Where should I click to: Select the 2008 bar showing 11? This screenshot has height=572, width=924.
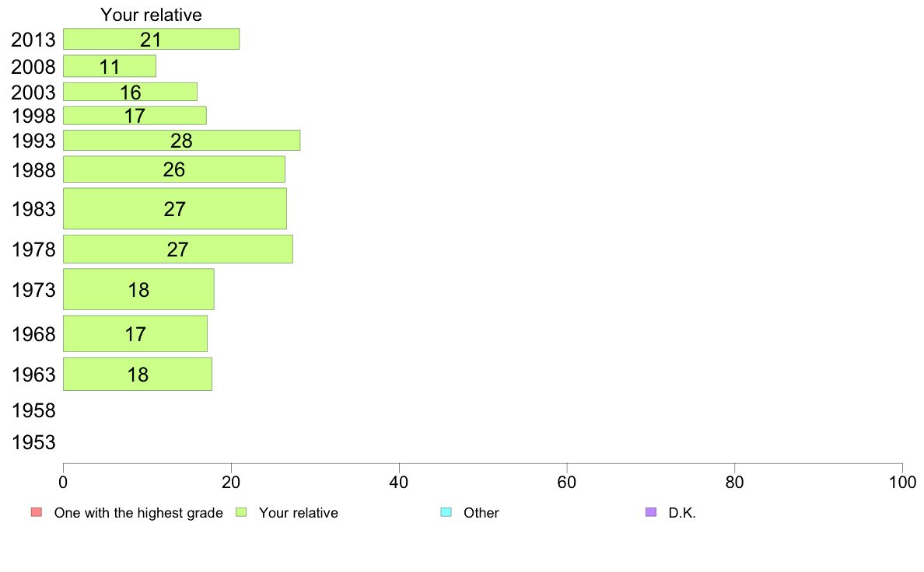click(x=110, y=66)
